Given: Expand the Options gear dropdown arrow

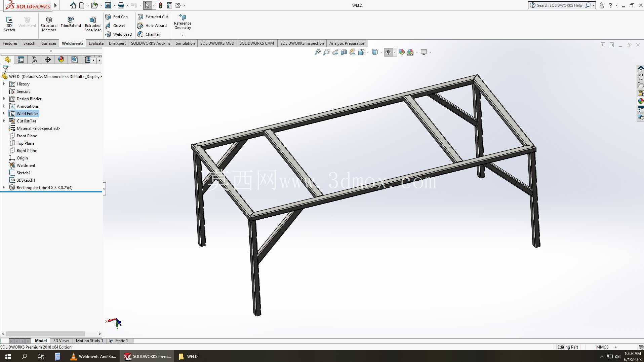Looking at the screenshot, I should (184, 5).
